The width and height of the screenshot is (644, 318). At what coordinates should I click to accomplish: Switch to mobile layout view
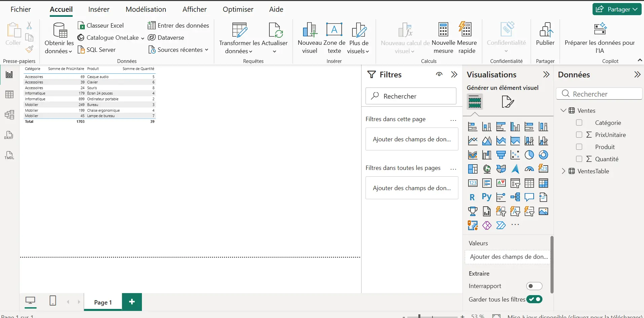(x=53, y=301)
